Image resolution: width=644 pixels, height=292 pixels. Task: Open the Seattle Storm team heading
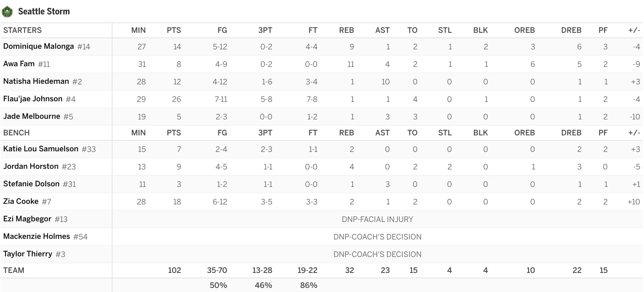pos(44,12)
